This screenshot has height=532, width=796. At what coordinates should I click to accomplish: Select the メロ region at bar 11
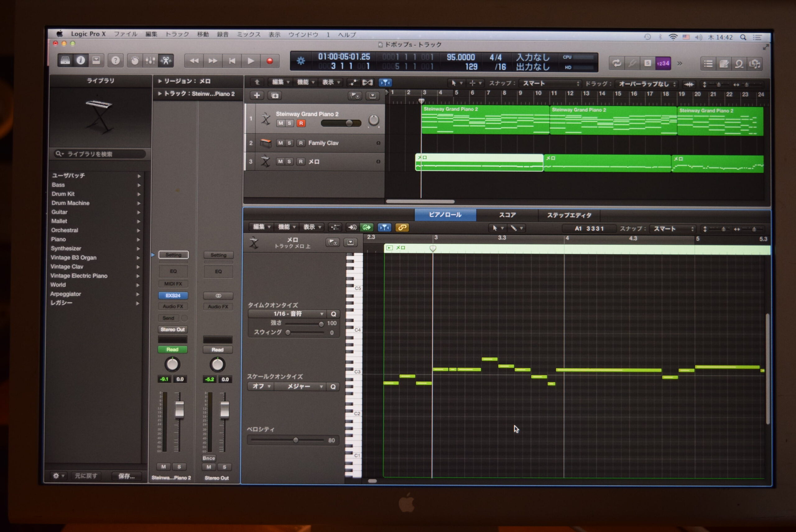[607, 163]
